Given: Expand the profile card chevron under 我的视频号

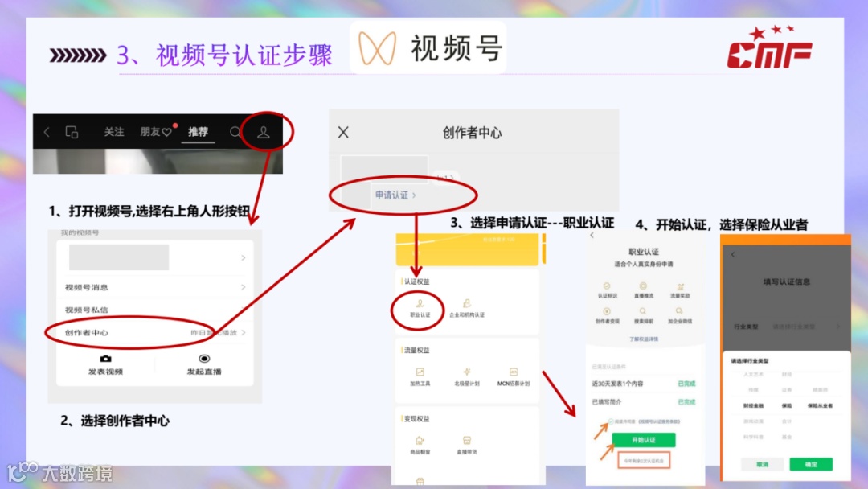Looking at the screenshot, I should point(243,257).
